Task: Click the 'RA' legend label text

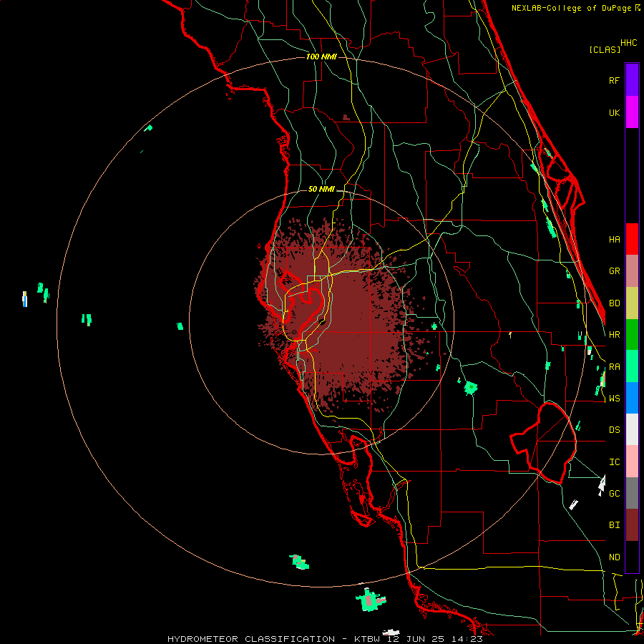Action: 614,367
